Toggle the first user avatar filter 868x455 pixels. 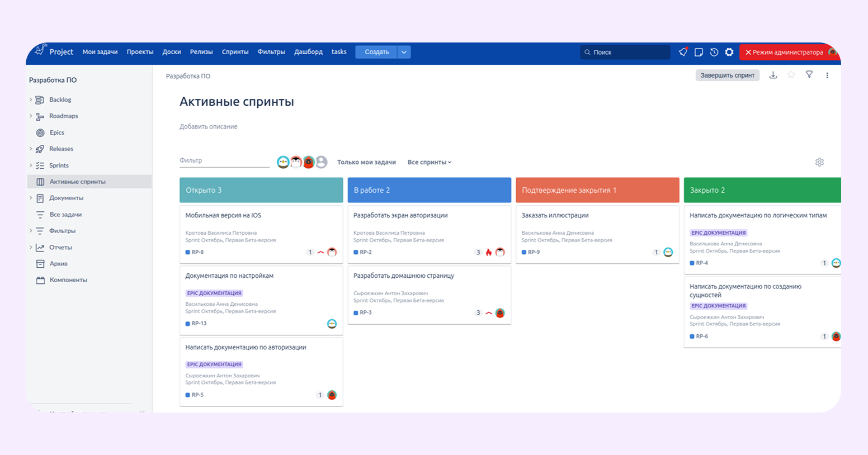[283, 162]
